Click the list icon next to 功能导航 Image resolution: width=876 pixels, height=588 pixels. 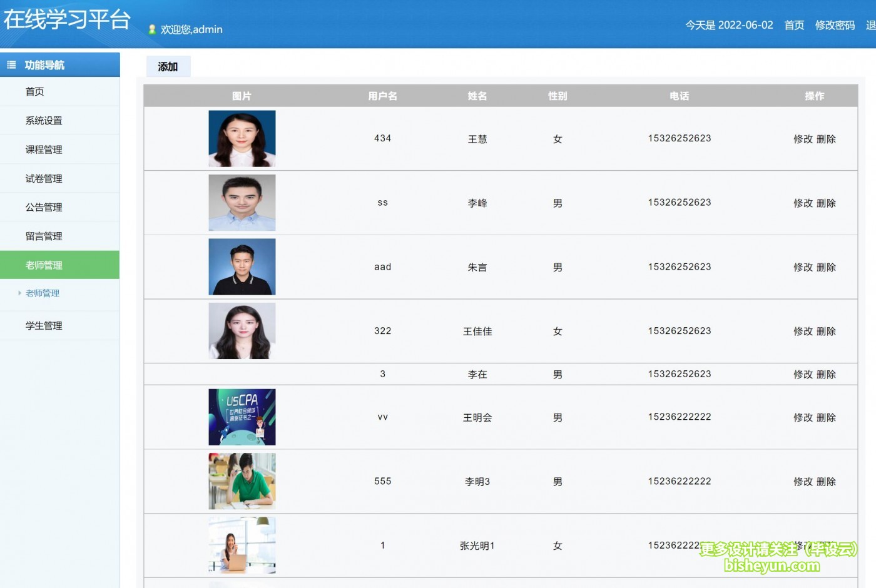click(x=11, y=64)
